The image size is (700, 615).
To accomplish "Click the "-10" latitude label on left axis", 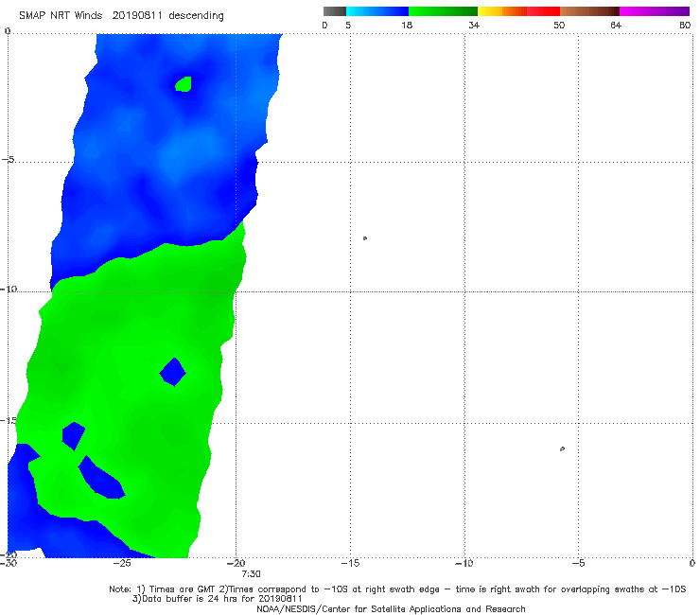I will pos(9,289).
